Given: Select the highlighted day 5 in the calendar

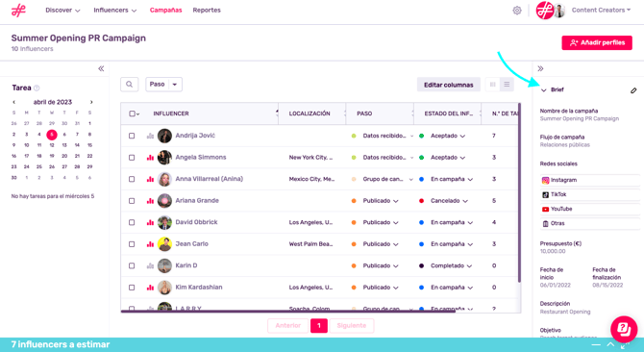Looking at the screenshot, I should pyautogui.click(x=52, y=135).
